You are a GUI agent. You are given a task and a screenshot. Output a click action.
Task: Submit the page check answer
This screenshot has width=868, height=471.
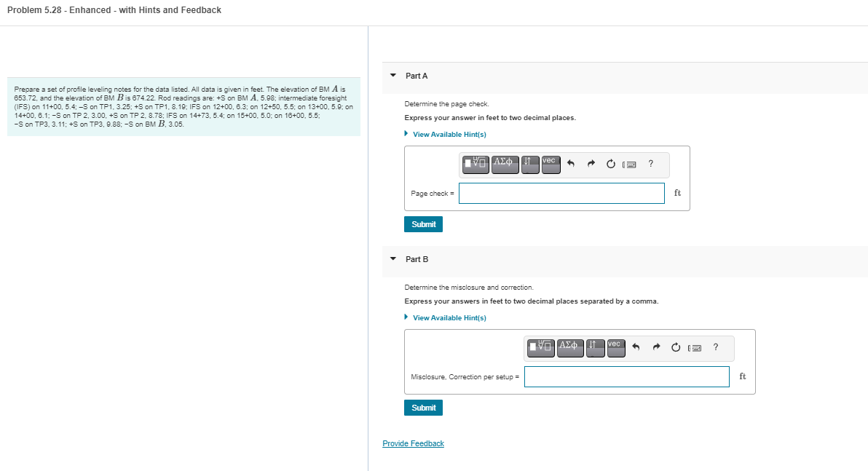click(423, 224)
